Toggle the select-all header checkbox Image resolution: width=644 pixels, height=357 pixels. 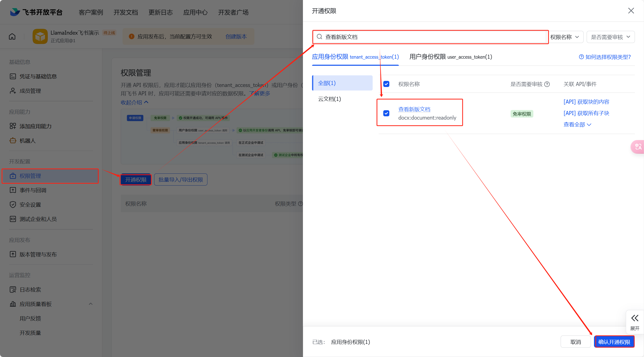click(x=386, y=84)
